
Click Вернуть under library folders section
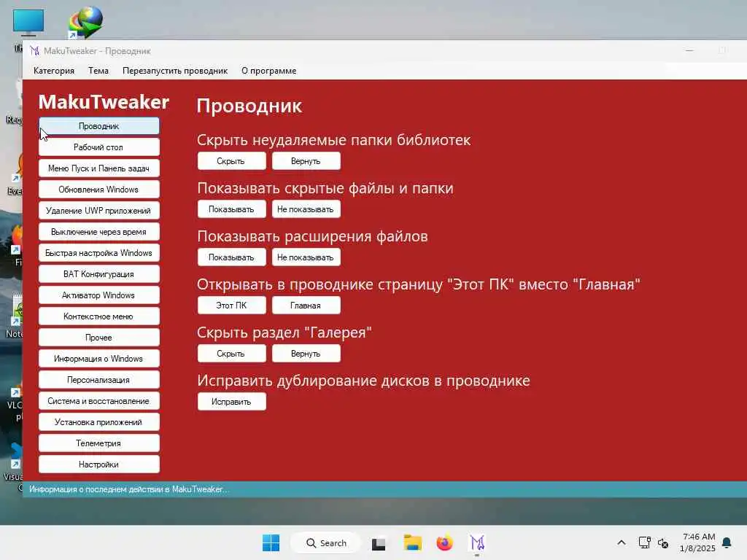tap(306, 161)
